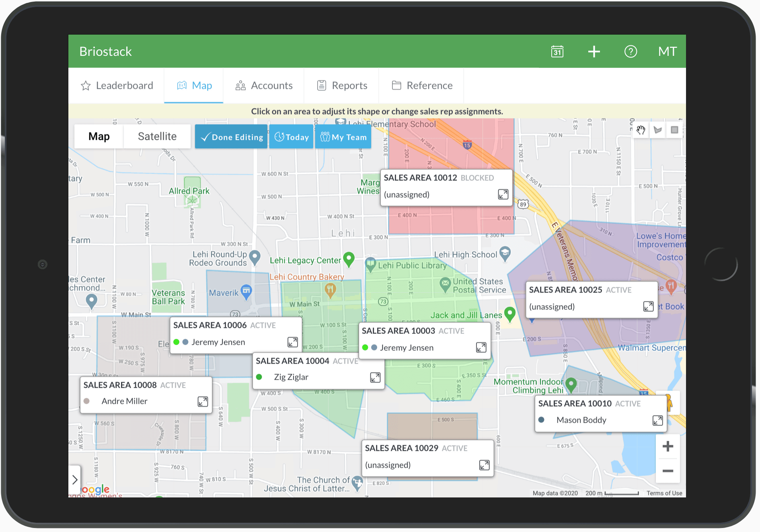Viewport: 760px width, 532px height.
Task: Click Lehi Round-Up Rodeo Grounds pin
Action: click(x=255, y=257)
